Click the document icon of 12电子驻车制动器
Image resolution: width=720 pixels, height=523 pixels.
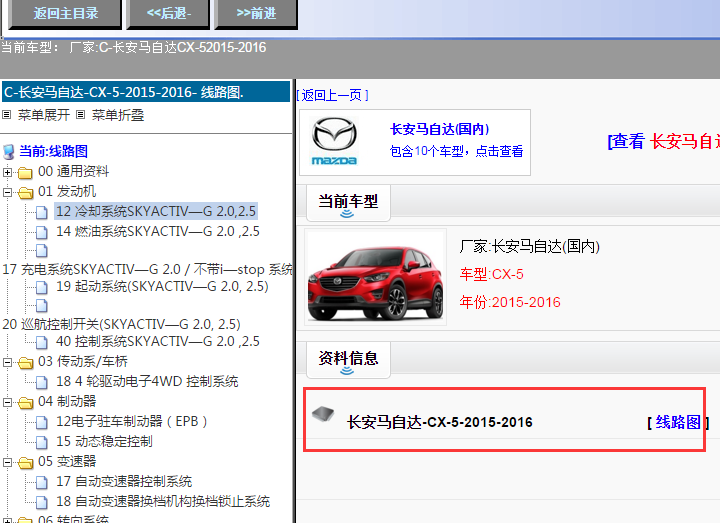pos(42,422)
